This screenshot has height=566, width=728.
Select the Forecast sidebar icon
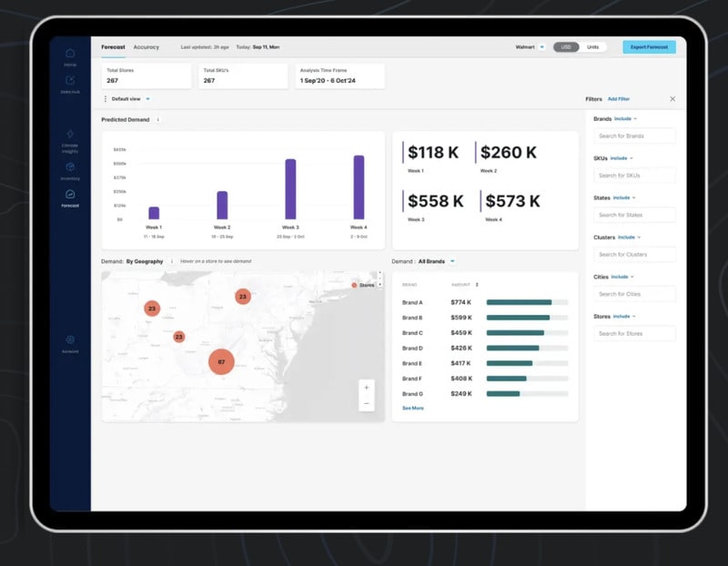(70, 195)
